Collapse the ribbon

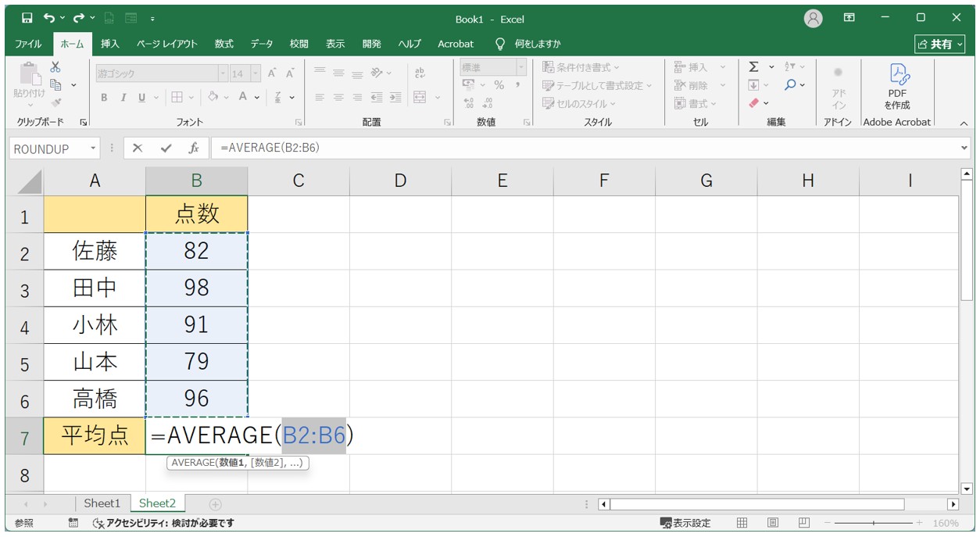click(963, 123)
